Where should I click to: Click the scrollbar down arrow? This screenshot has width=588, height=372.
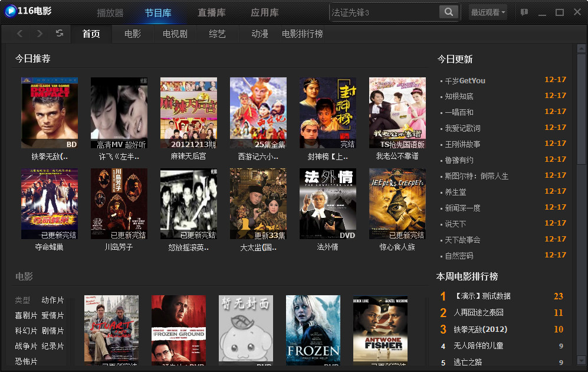click(x=582, y=360)
